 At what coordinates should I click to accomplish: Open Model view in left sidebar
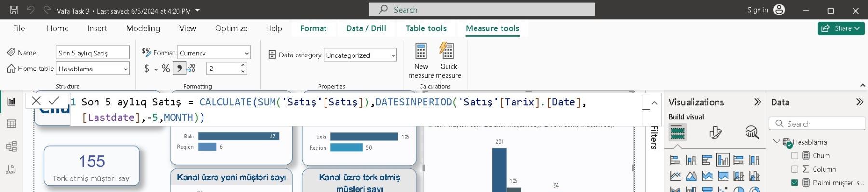coord(11,146)
